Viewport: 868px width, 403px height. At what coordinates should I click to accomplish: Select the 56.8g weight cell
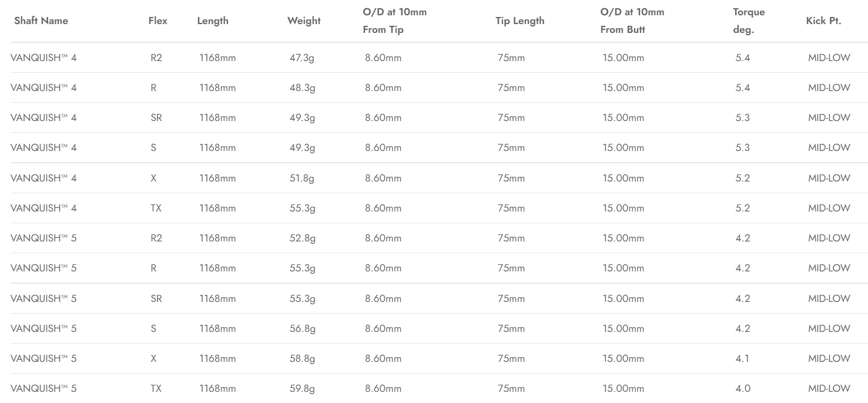point(302,328)
